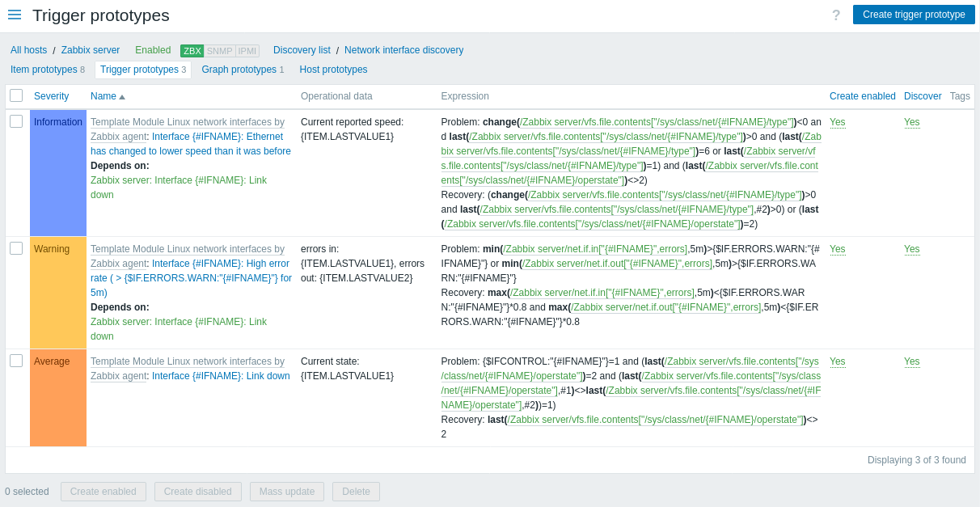Click the Expression column header
The height and width of the screenshot is (507, 980).
tap(465, 96)
